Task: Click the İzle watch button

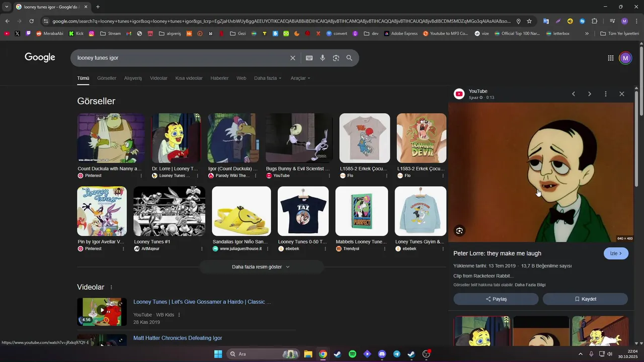Action: [616, 253]
